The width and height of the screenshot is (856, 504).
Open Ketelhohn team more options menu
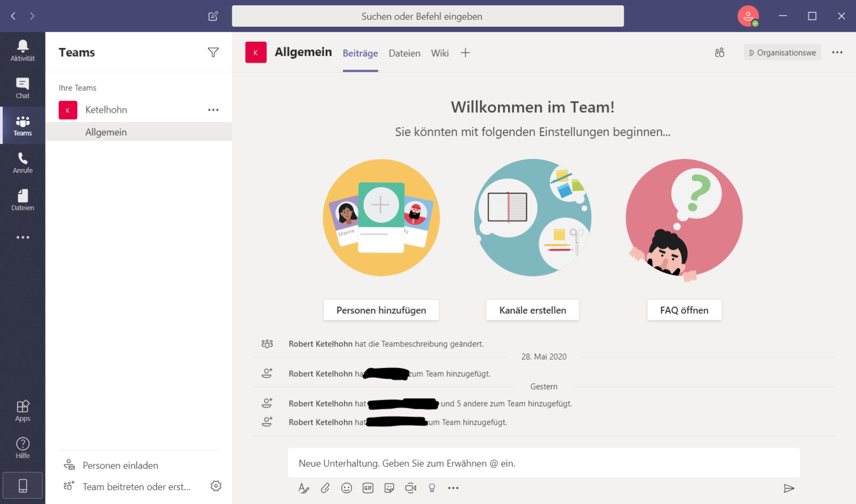[x=213, y=110]
